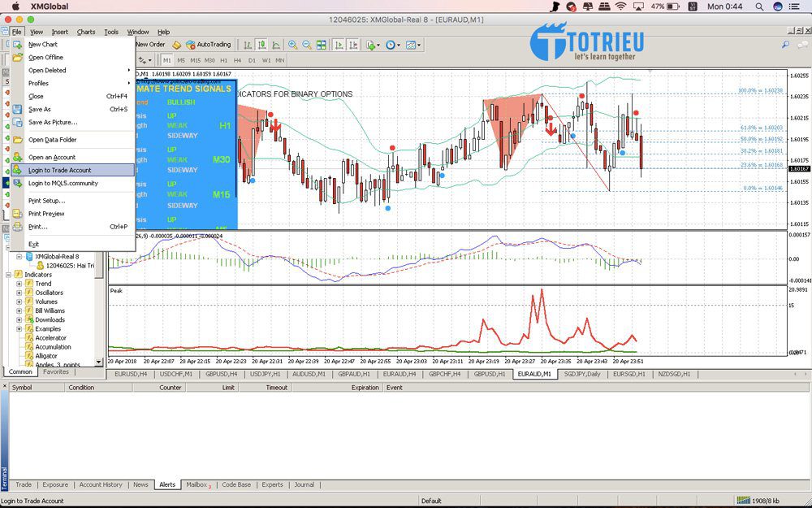Expand the Open Deleted submenu

pos(73,71)
